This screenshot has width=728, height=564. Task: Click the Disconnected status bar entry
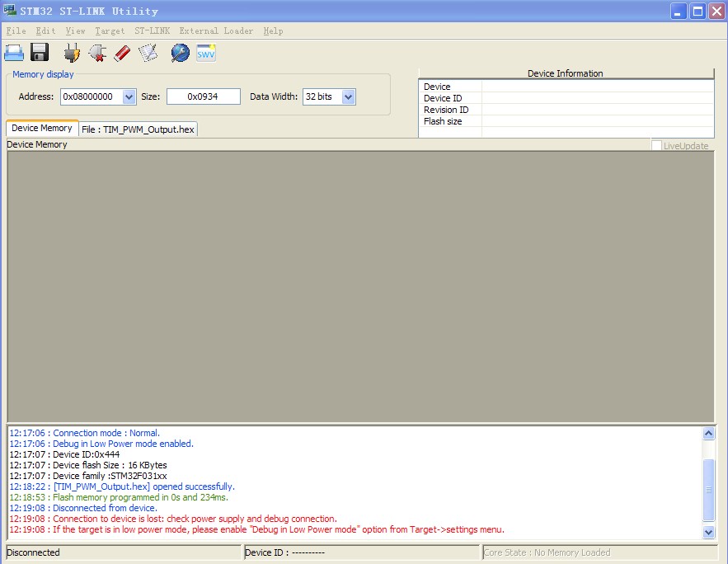[x=124, y=552]
